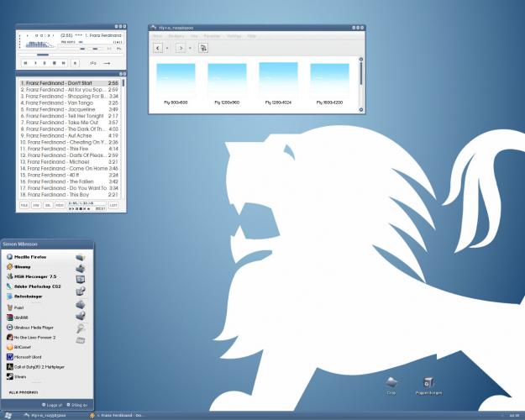Click the Windows Start button on the taskbar
Screen dimensions: 525x420
[7, 415]
